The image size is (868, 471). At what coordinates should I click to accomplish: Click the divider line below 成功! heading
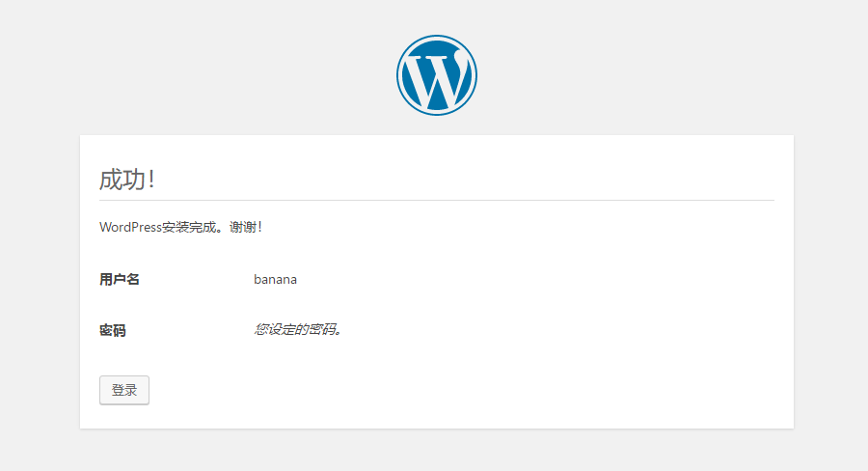tap(436, 200)
